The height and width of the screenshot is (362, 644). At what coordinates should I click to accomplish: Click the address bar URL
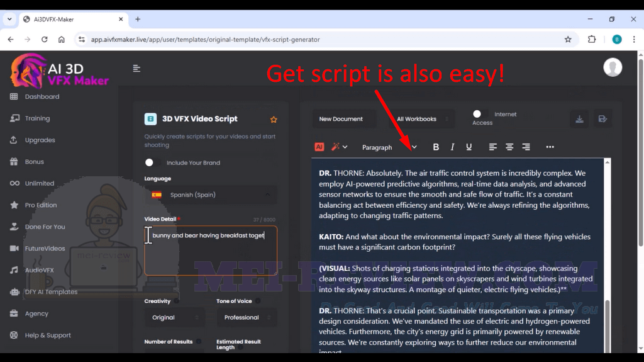tap(206, 40)
